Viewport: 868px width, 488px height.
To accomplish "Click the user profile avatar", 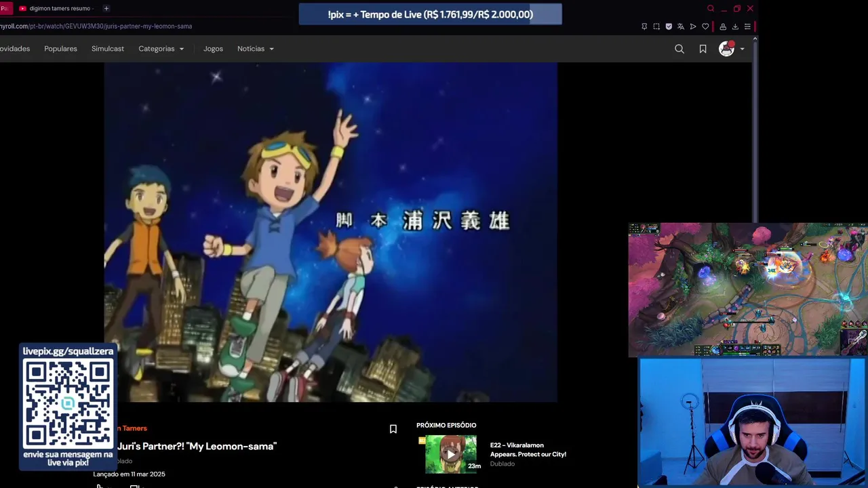I will (x=726, y=48).
